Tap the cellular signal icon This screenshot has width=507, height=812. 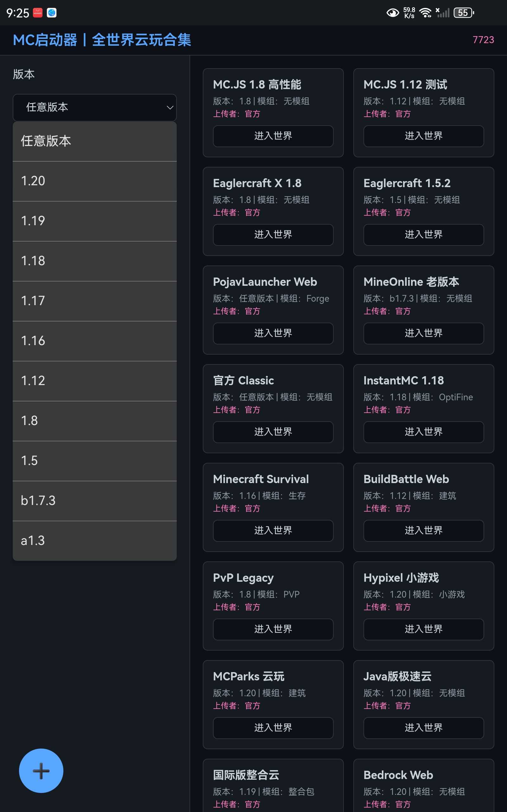tap(443, 13)
